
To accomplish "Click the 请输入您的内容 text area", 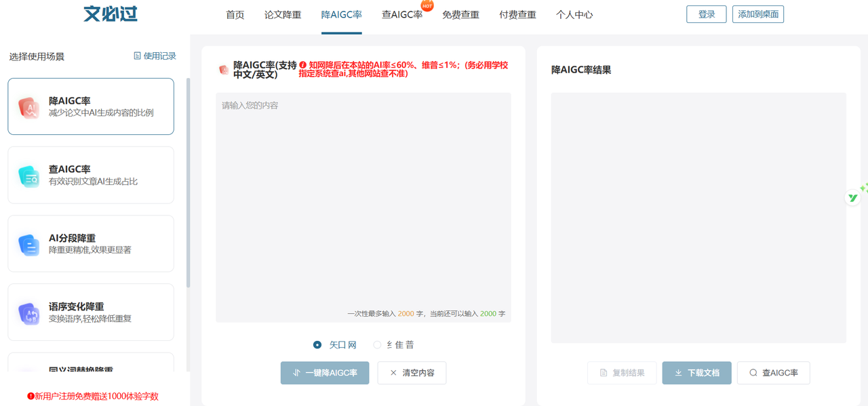I will (x=363, y=207).
